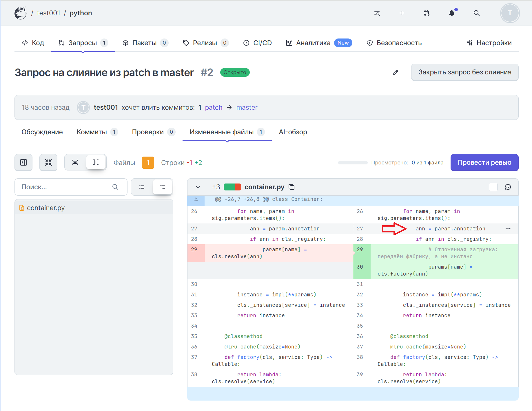Open container.py file history icon
This screenshot has height=411, width=532.
click(508, 187)
